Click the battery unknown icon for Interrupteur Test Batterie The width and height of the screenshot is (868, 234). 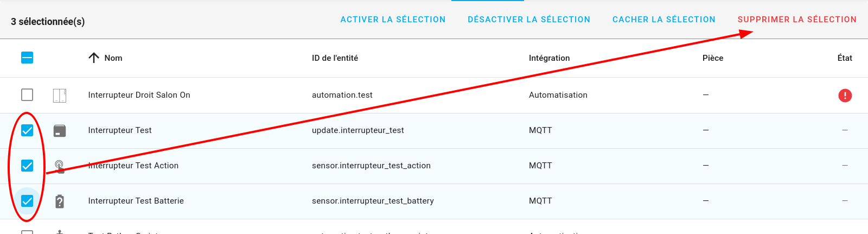tap(60, 201)
